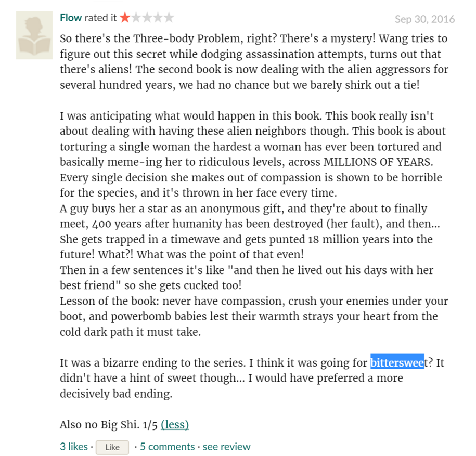Click the second gray rating star

click(x=136, y=18)
